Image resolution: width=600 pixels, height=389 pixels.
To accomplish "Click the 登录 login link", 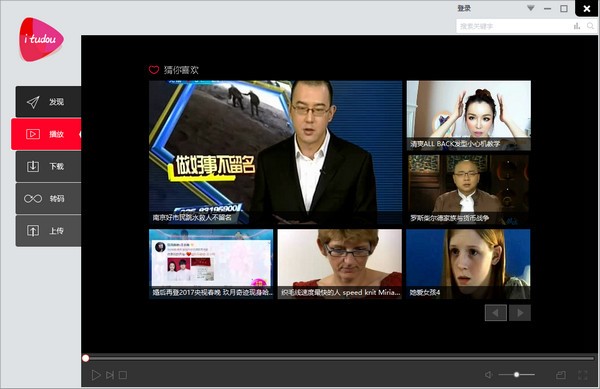I will (x=464, y=8).
